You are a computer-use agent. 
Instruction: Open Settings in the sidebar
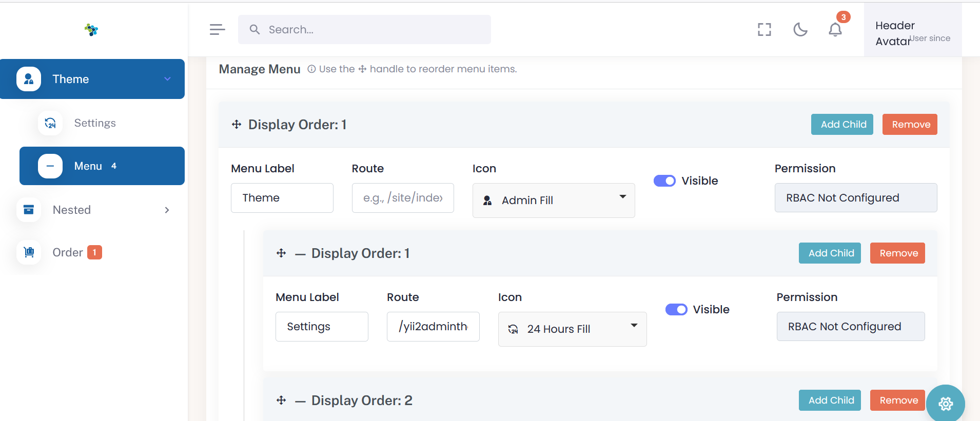[x=94, y=123]
